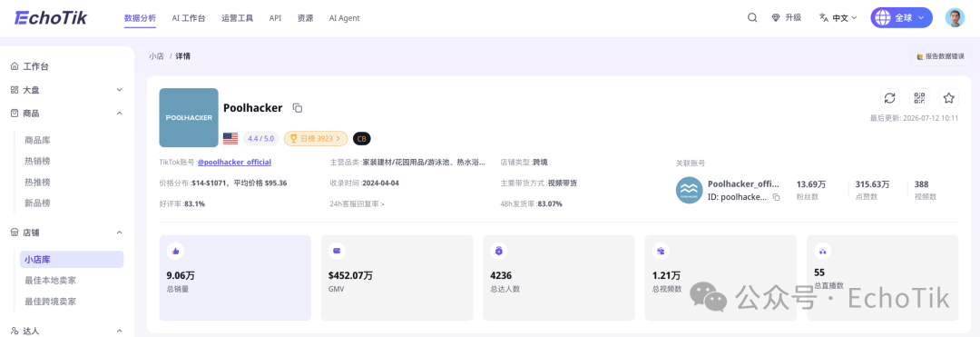Image resolution: width=980 pixels, height=337 pixels.
Task: Open 热销榜 in sidebar
Action: [x=37, y=162]
